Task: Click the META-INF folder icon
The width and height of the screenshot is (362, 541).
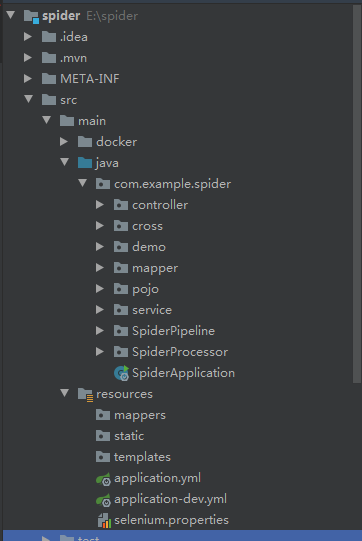Action: (49, 79)
